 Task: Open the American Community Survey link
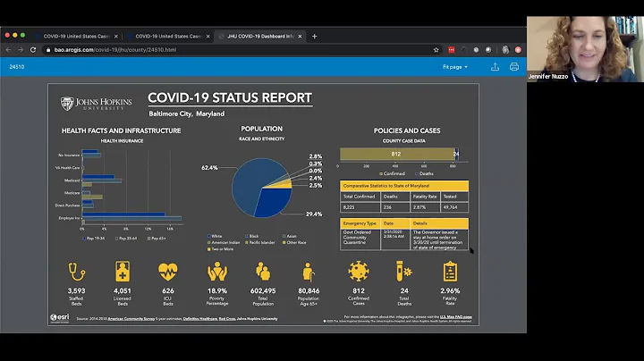point(131,318)
